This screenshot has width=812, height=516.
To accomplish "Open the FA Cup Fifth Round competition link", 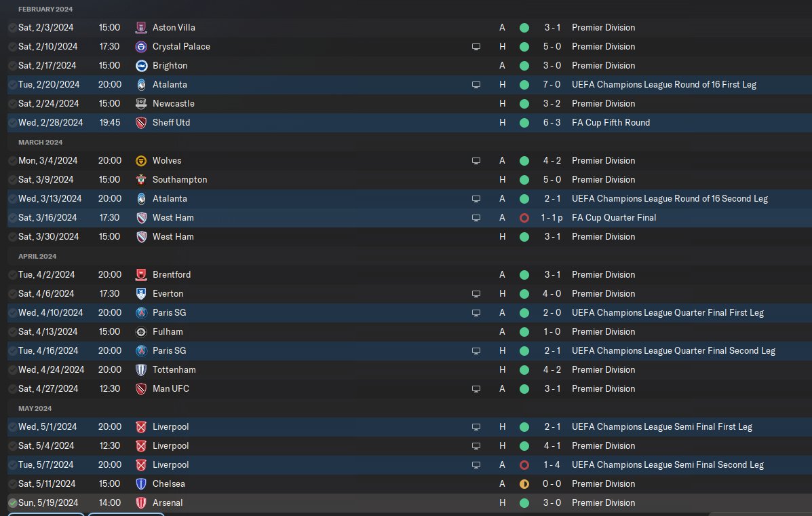I will click(611, 123).
